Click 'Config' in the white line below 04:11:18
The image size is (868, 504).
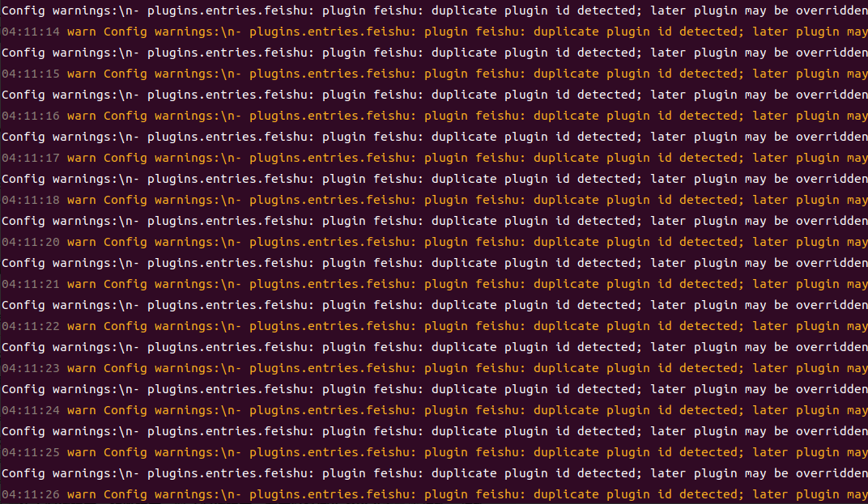click(23, 222)
